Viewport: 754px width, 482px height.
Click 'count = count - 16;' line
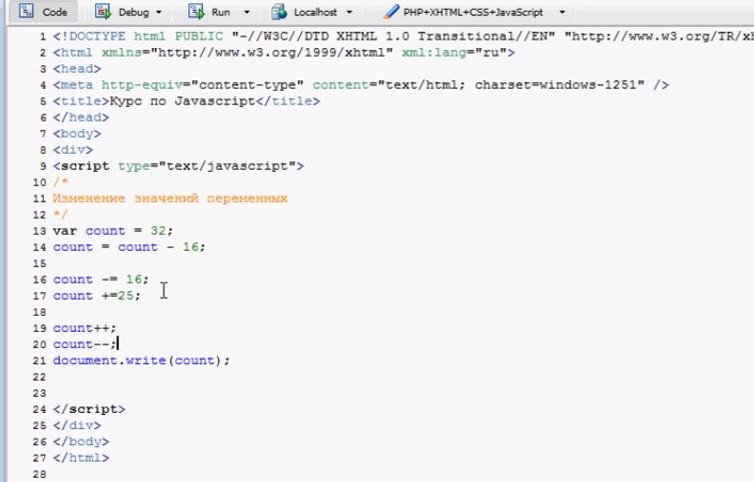coord(129,247)
